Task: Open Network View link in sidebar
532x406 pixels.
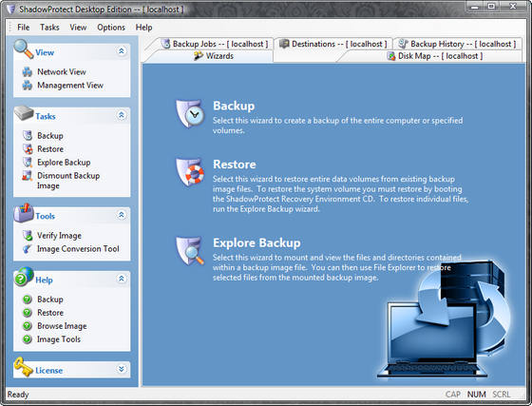Action: pos(62,72)
